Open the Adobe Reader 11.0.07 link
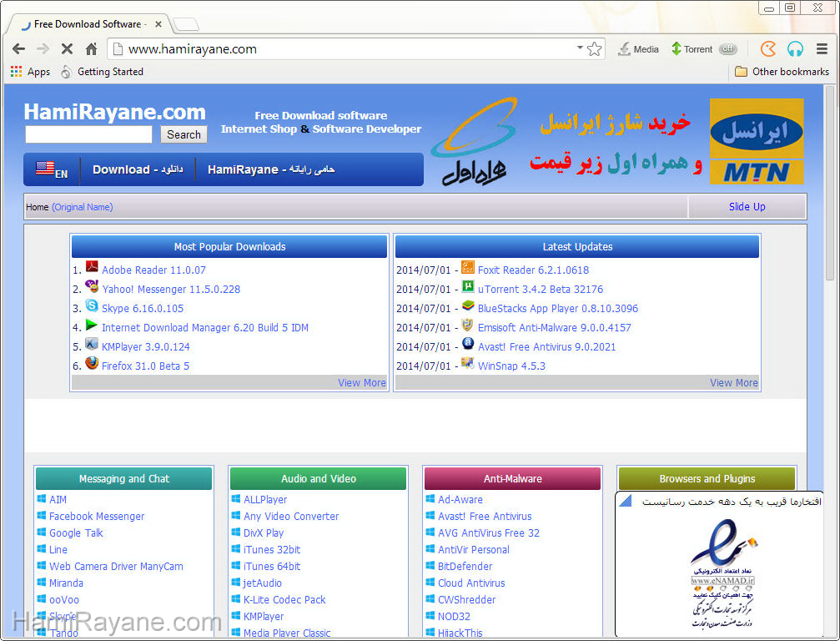The width and height of the screenshot is (840, 641). 153,270
